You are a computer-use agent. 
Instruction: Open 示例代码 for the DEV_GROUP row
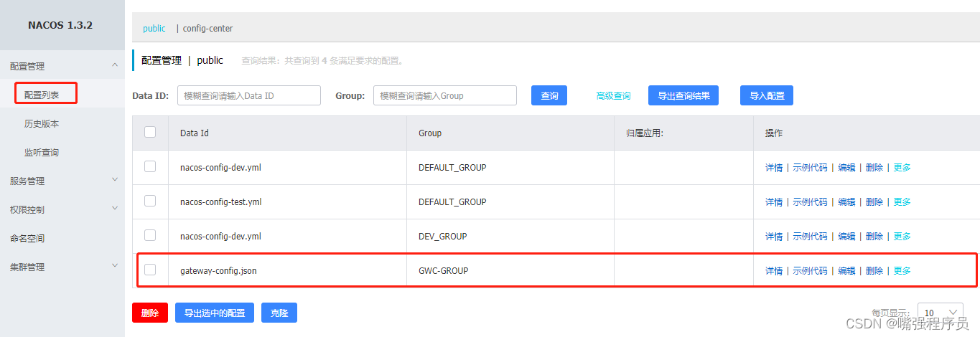coord(810,236)
